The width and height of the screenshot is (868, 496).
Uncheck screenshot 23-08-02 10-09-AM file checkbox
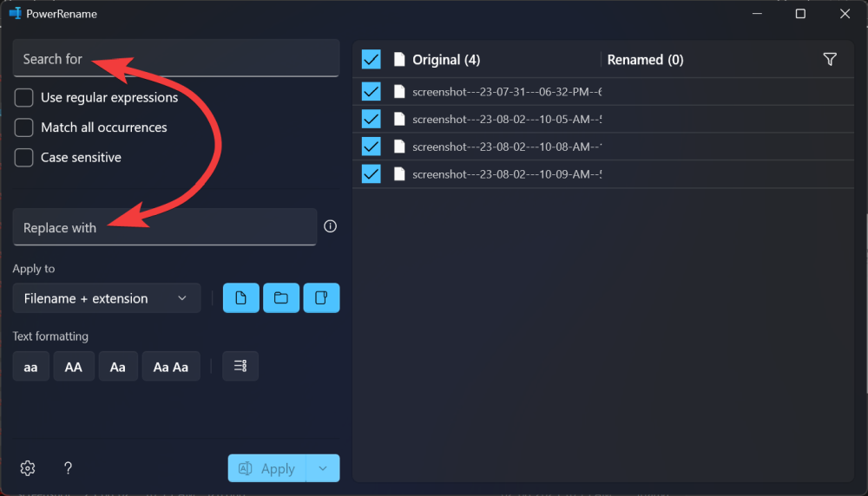click(x=371, y=174)
